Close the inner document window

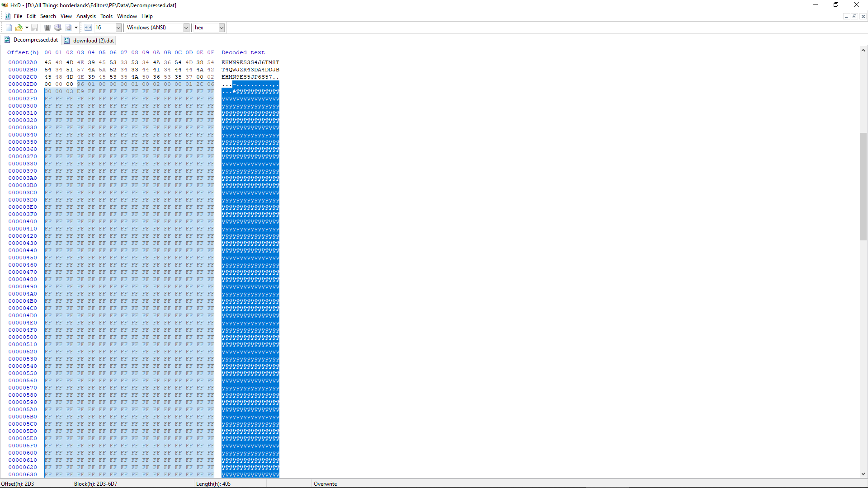coord(863,16)
